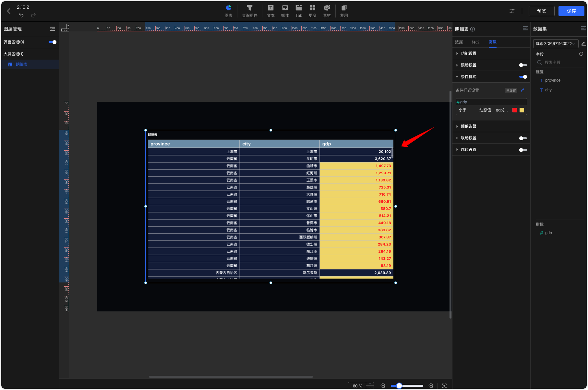Click the 复用 reuse tool
Image resolution: width=588 pixels, height=390 pixels.
pyautogui.click(x=344, y=11)
